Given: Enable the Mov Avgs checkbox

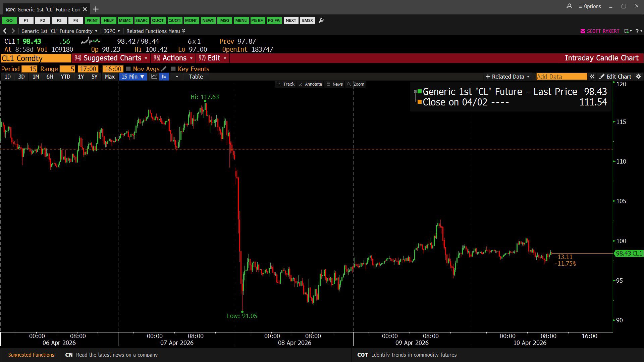Looking at the screenshot, I should (128, 69).
